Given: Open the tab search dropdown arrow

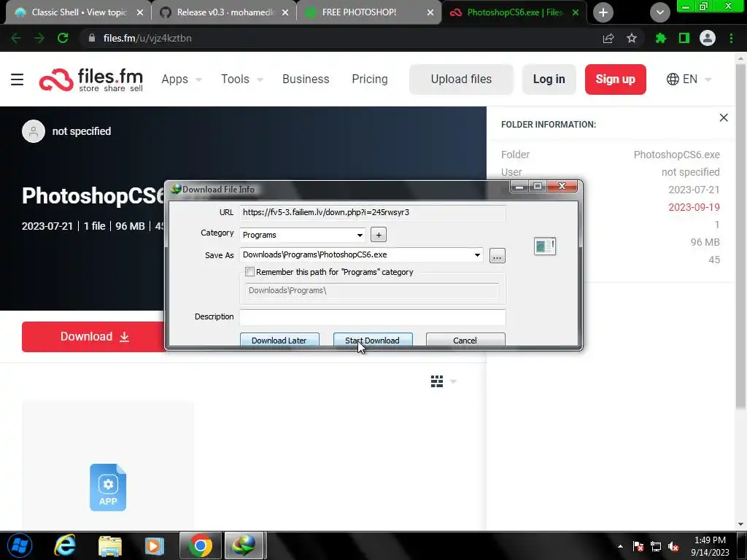Looking at the screenshot, I should [659, 13].
